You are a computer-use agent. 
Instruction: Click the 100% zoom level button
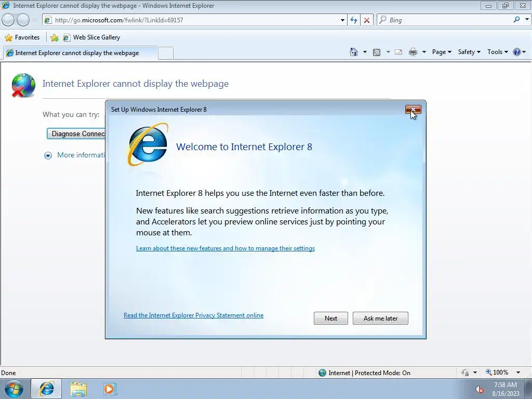click(497, 373)
